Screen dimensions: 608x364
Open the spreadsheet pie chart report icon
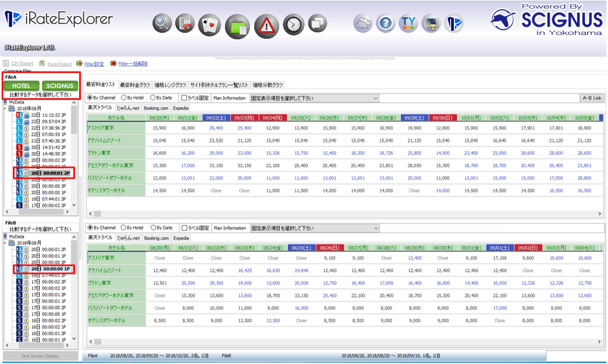pyautogui.click(x=185, y=24)
